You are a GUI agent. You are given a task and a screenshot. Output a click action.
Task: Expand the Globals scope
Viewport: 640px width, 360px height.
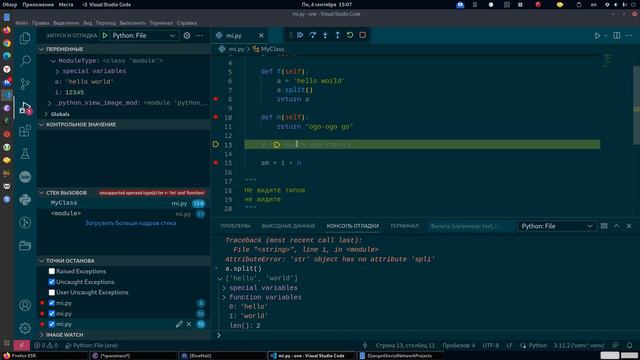46,114
